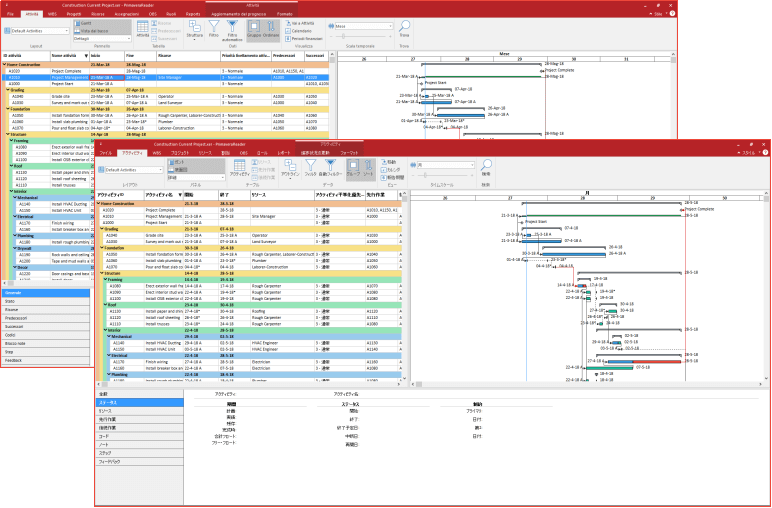Collapse the Mechanical group in Japanese window

click(x=109, y=337)
